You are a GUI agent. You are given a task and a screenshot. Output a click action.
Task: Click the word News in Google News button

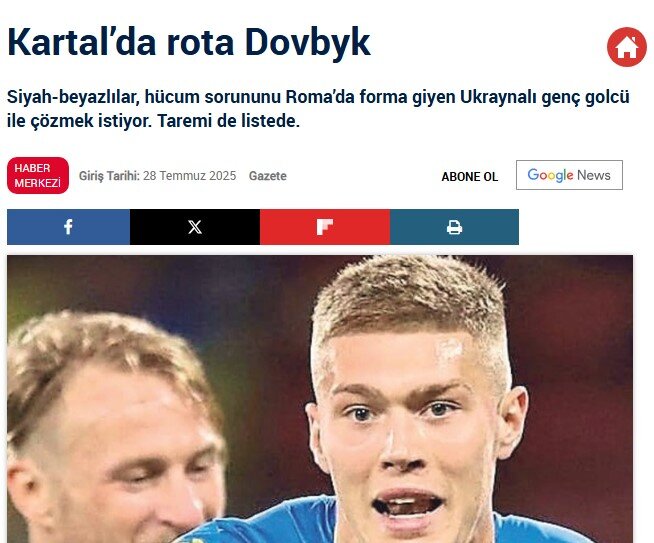[x=594, y=175]
